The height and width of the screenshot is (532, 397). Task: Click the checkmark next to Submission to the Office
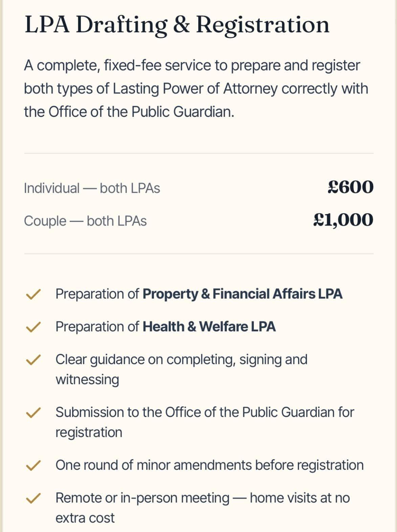(x=34, y=412)
